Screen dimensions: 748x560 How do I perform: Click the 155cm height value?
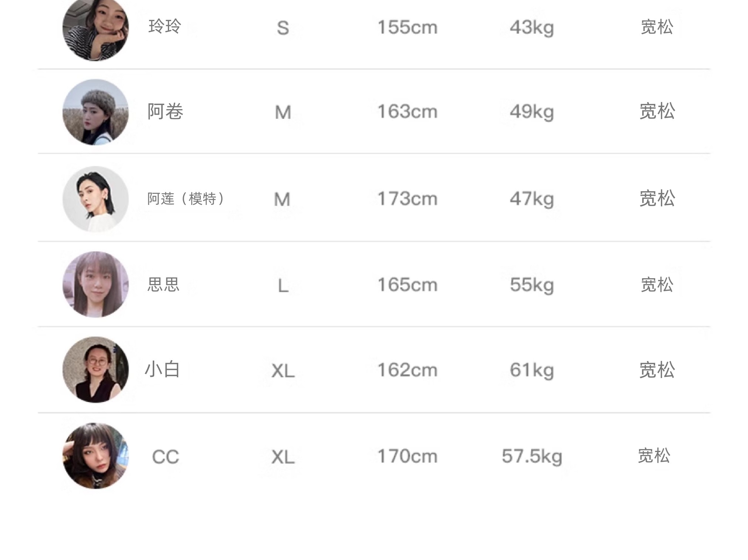click(x=407, y=27)
